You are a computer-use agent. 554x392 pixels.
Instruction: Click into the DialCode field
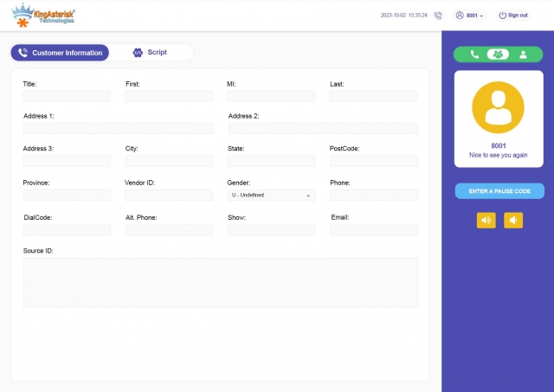[67, 230]
